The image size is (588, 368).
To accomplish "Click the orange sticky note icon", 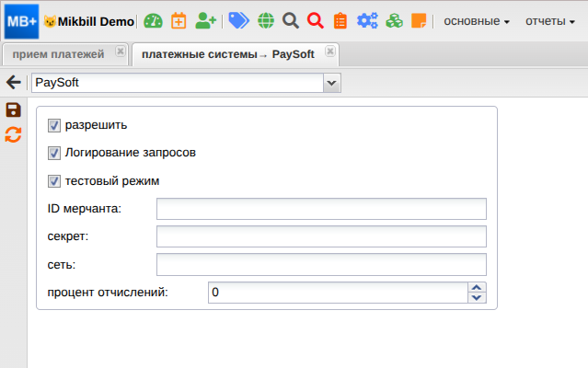I will (419, 20).
